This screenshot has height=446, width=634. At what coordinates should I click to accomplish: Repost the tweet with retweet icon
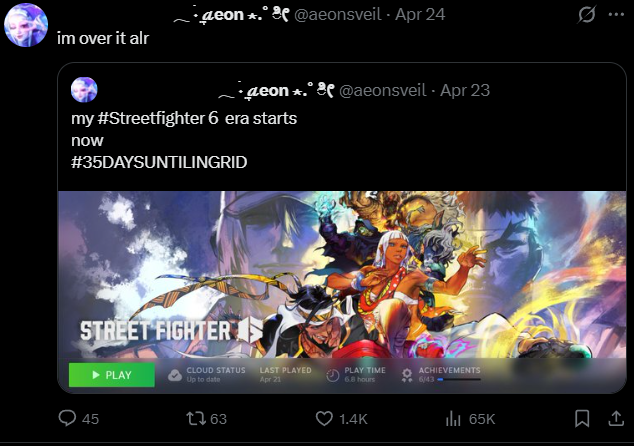[196, 419]
